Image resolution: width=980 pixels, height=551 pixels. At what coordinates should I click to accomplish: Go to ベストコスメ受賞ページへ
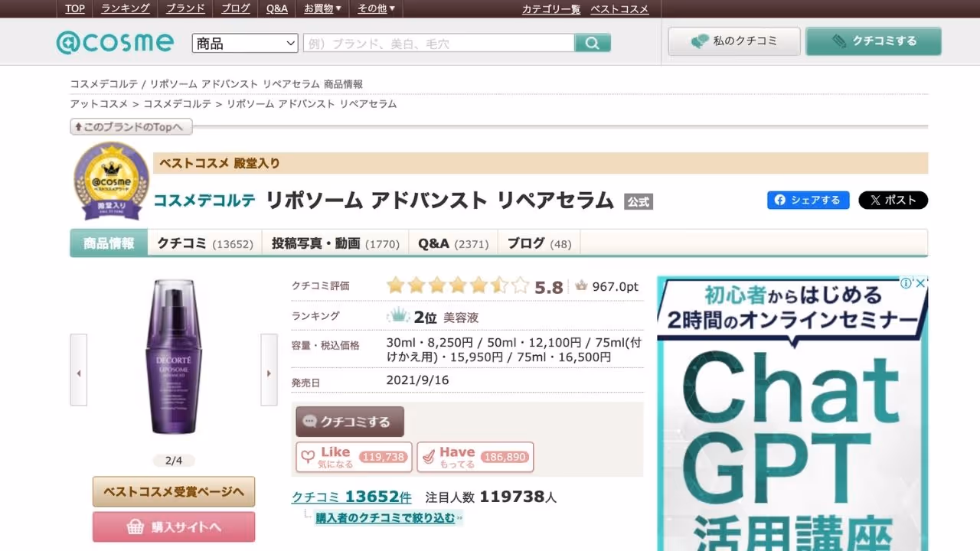click(174, 492)
